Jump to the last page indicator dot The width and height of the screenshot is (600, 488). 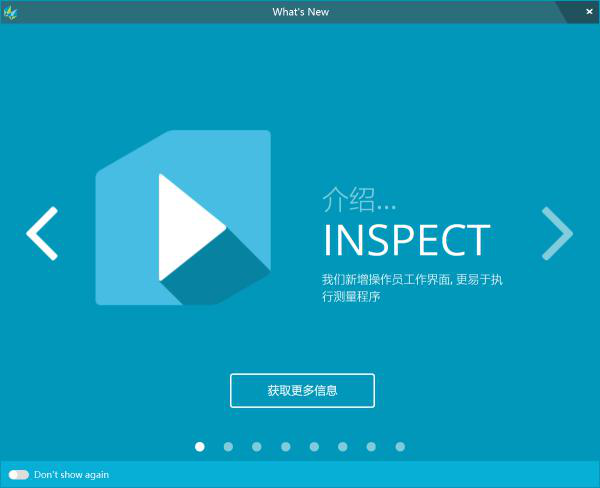[x=400, y=447]
